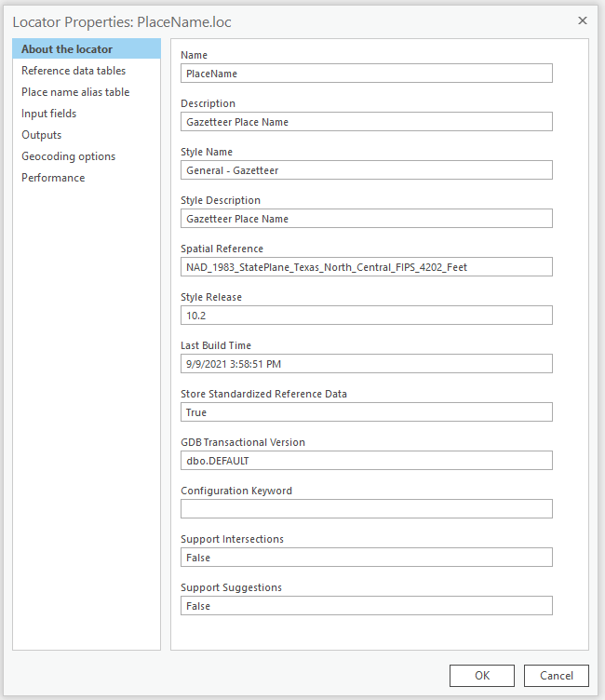Viewport: 605px width, 700px height.
Task: Open the Outputs page
Action: coord(42,135)
